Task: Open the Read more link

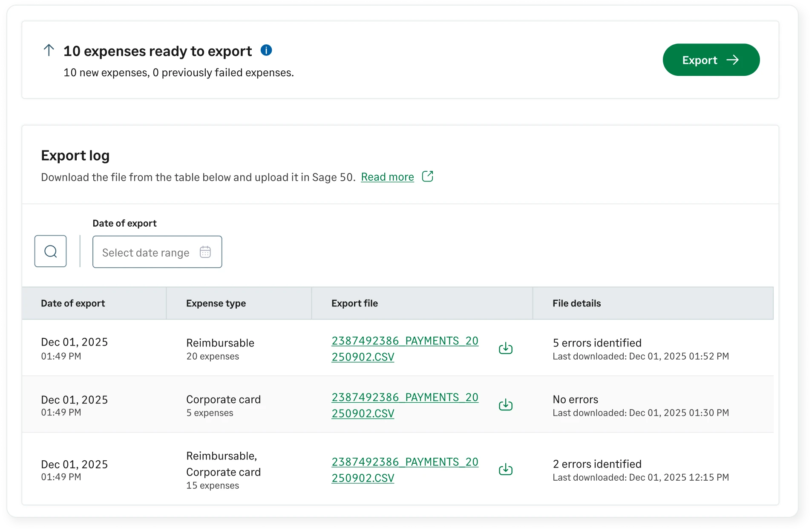Action: click(387, 177)
